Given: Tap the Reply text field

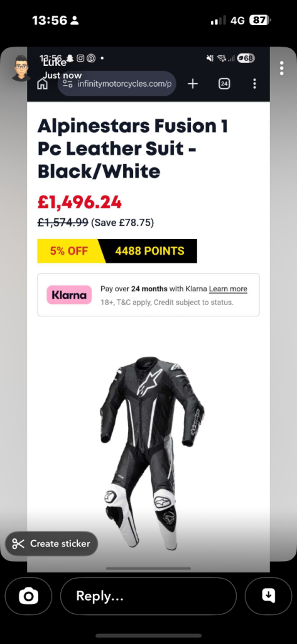Looking at the screenshot, I should coord(148,596).
